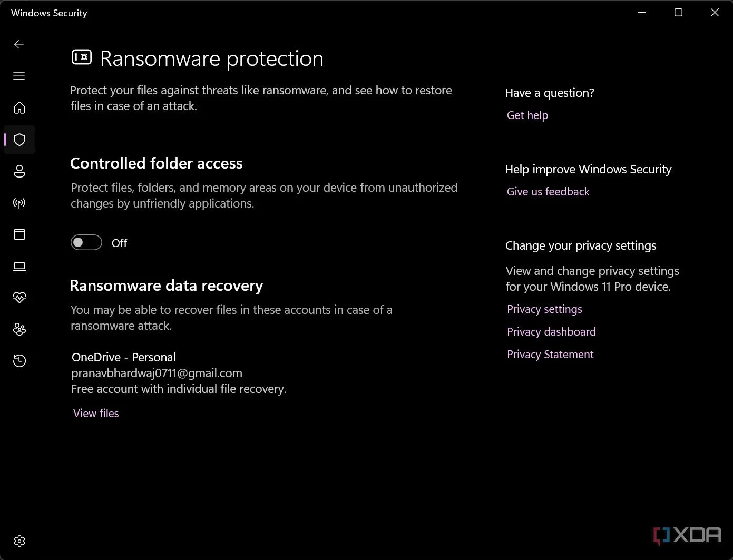Open the hamburger navigation menu

pos(19,76)
